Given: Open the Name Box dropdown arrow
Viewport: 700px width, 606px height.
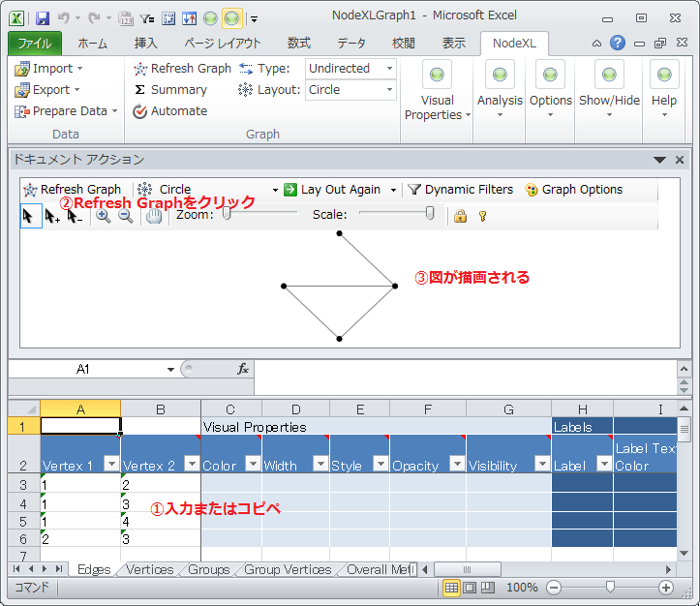Looking at the screenshot, I should point(170,370).
